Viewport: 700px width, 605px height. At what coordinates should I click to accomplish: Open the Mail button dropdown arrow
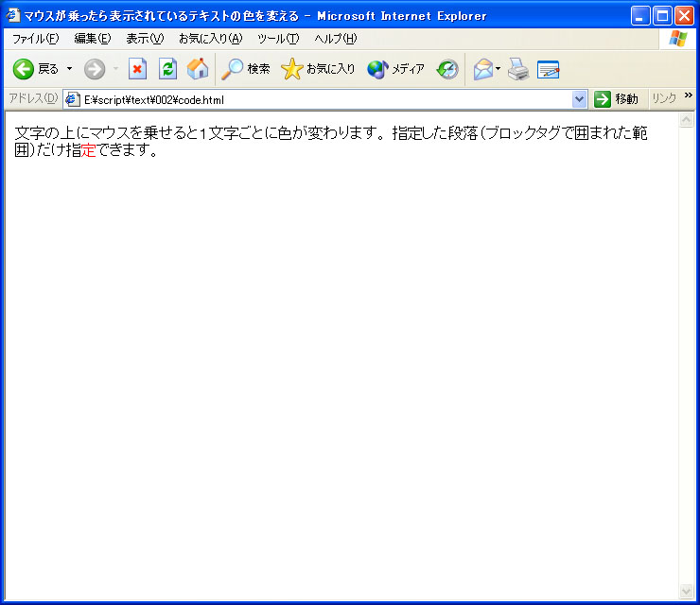point(499,69)
